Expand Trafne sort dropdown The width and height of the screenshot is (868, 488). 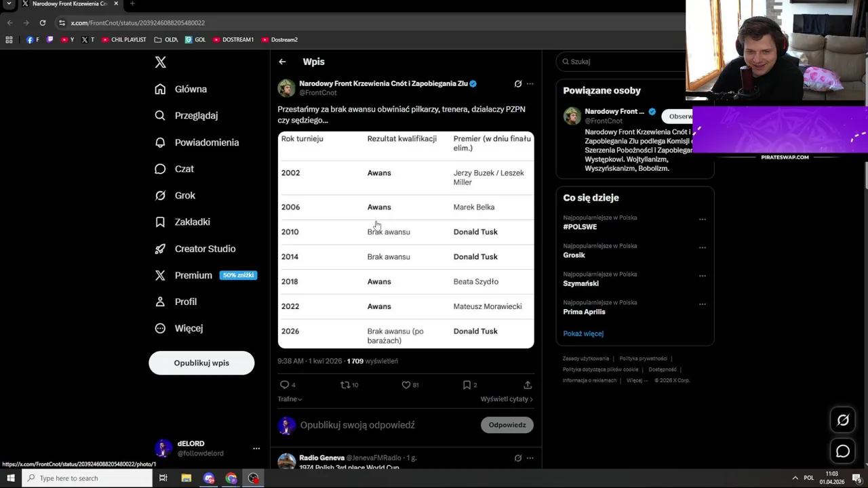tap(290, 399)
